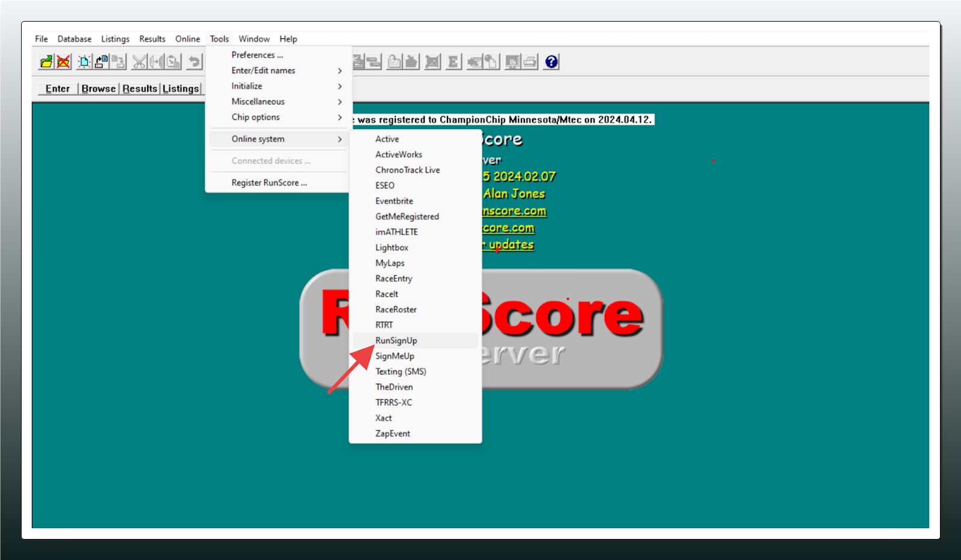The height and width of the screenshot is (560, 961).
Task: Open the File menu
Action: (41, 39)
